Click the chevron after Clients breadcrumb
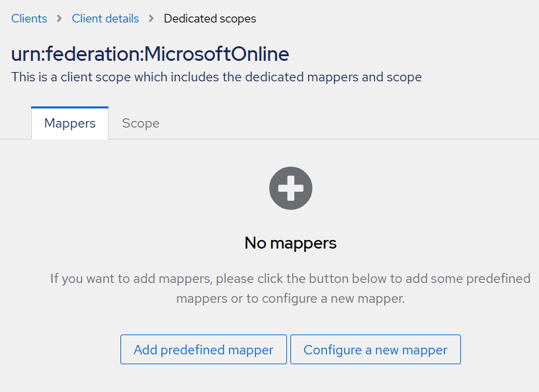 [x=60, y=19]
